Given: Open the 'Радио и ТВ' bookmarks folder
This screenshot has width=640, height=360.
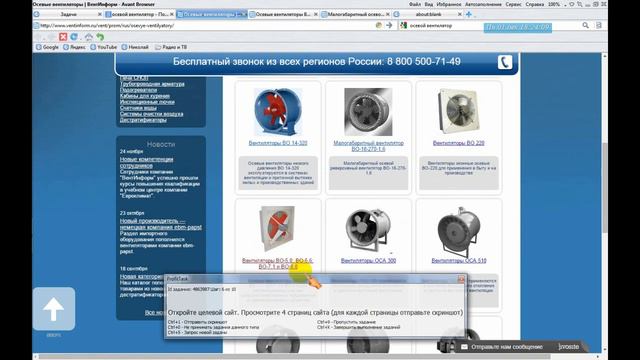Looking at the screenshot, I should (171, 47).
